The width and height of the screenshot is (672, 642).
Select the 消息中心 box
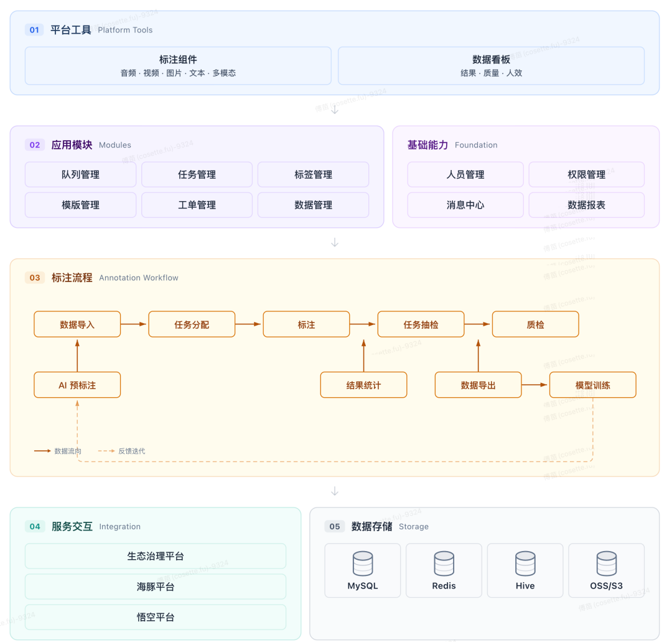465,205
